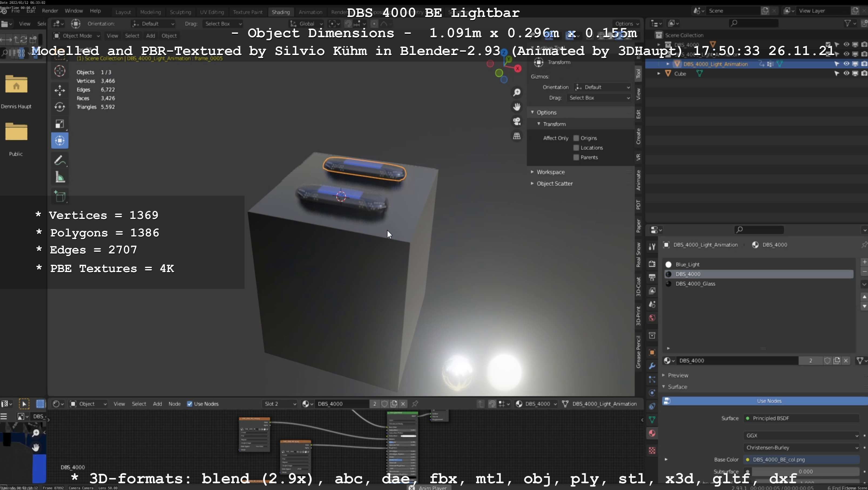Toggle the camera view gizmo
This screenshot has width=868, height=490.
tap(516, 121)
